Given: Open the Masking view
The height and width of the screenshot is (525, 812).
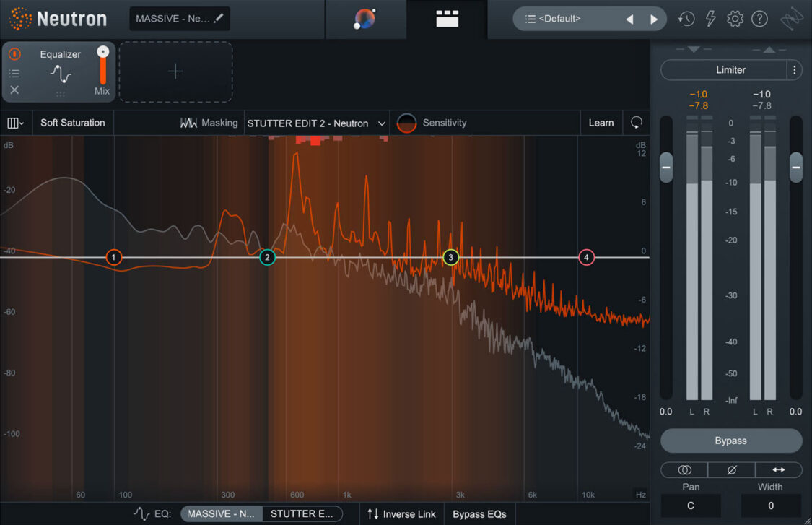Looking at the screenshot, I should coord(209,123).
